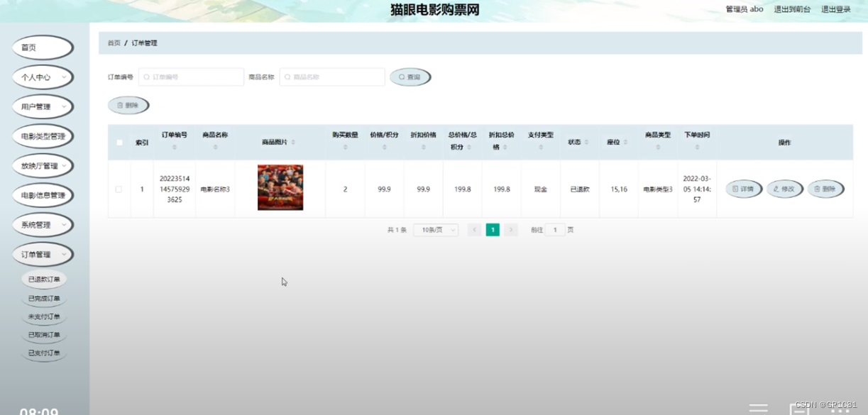Viewport: 868px width, 415px height.
Task: Click order number 202235141457599293625 cell
Action: coord(175,189)
